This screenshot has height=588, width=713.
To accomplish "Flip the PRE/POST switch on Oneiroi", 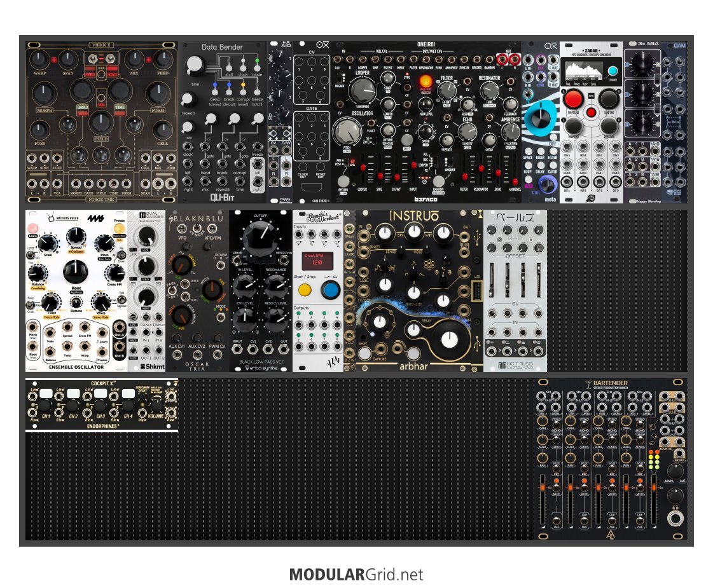I will pyautogui.click(x=345, y=162).
